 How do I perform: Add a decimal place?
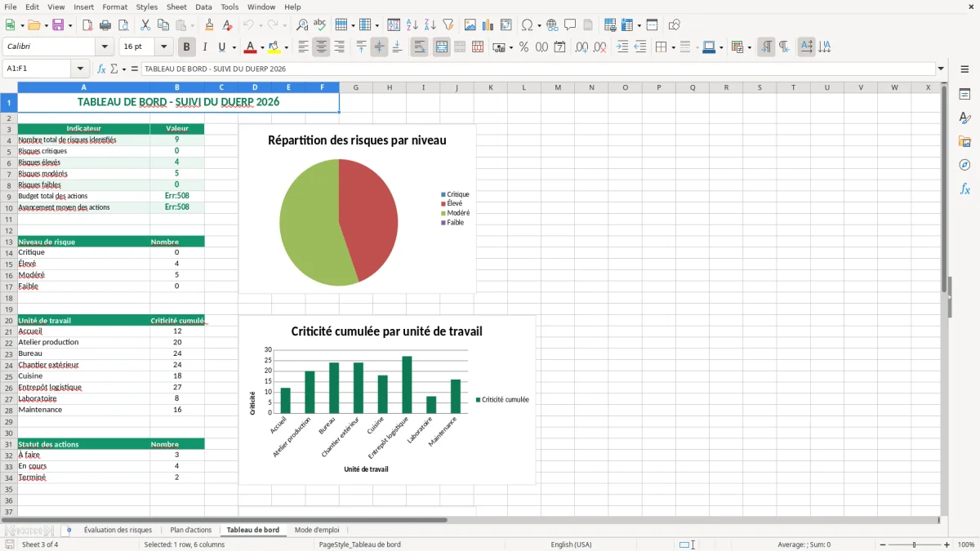click(581, 47)
